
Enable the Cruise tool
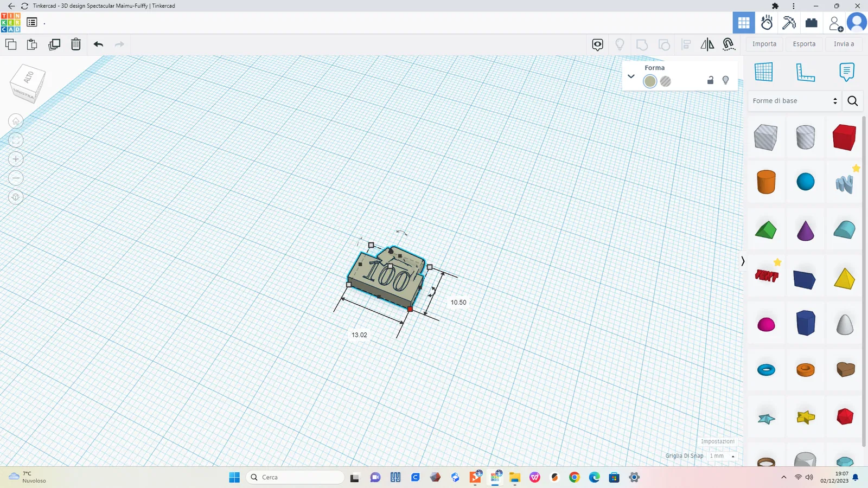tap(729, 44)
